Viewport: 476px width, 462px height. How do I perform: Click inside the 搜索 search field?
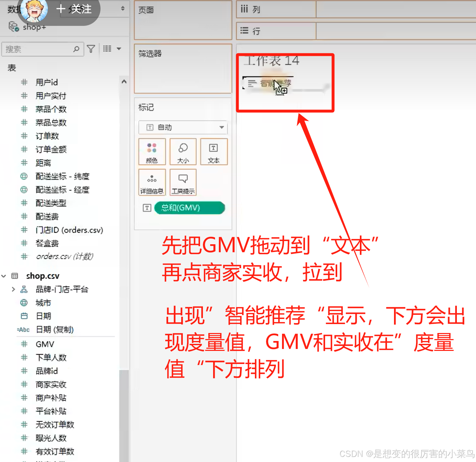pyautogui.click(x=43, y=49)
